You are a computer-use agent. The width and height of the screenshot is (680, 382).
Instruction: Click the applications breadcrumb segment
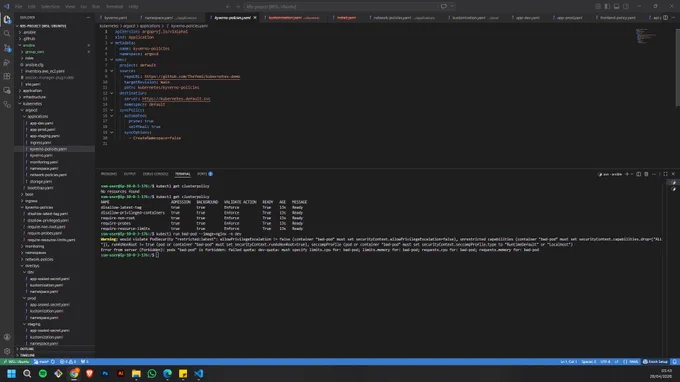150,26
